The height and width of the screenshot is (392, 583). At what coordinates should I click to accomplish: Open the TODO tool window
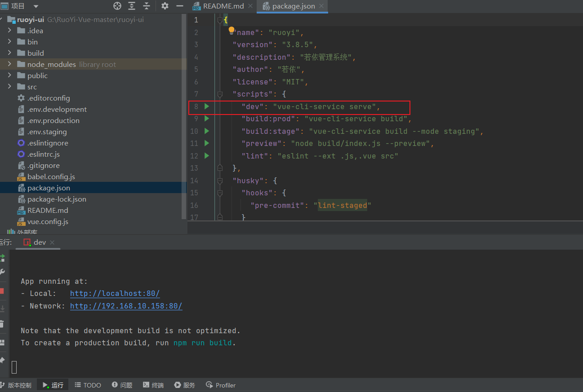tap(88, 385)
